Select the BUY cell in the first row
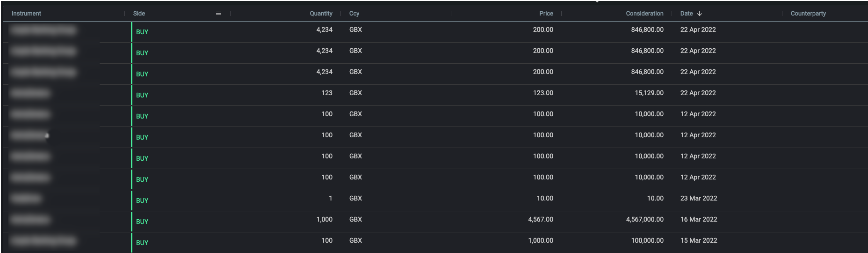This screenshot has height=253, width=868. click(142, 32)
